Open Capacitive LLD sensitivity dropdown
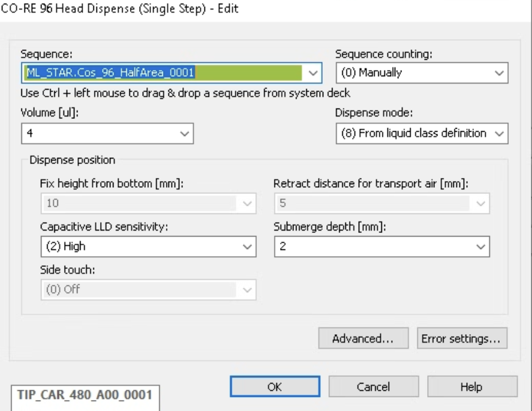 coord(148,246)
